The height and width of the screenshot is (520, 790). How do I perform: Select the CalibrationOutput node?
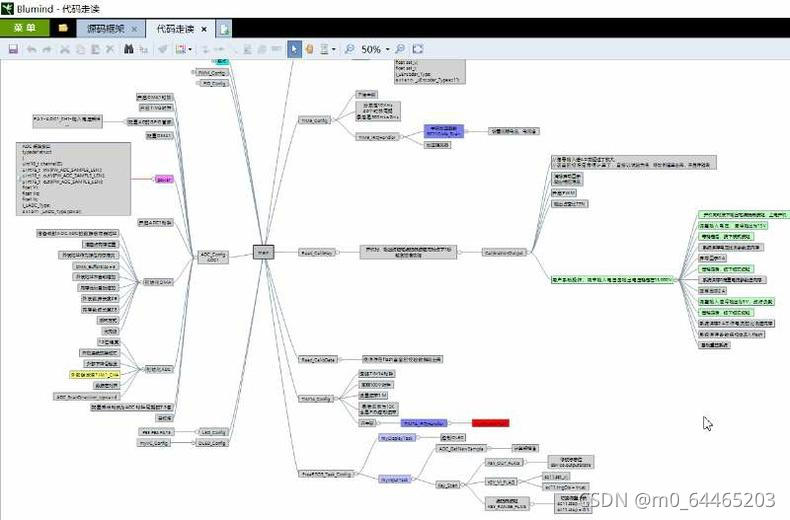point(504,252)
